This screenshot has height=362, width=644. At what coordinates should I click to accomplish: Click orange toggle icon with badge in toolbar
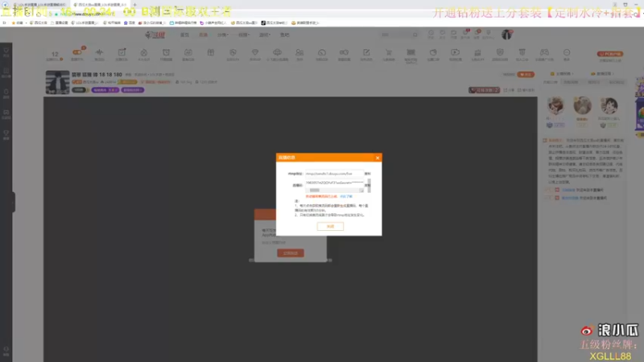77,54
